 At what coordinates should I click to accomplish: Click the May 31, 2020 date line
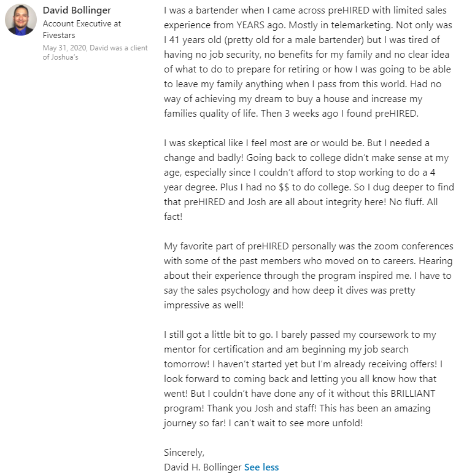(x=95, y=48)
